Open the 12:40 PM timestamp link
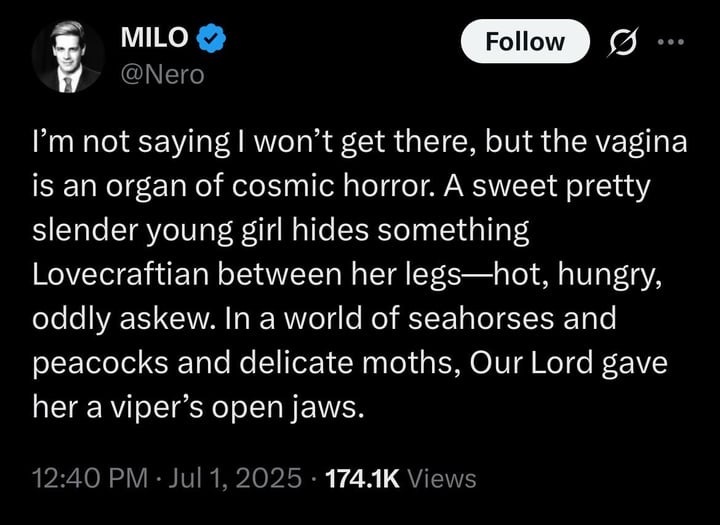The image size is (720, 525). (90, 479)
